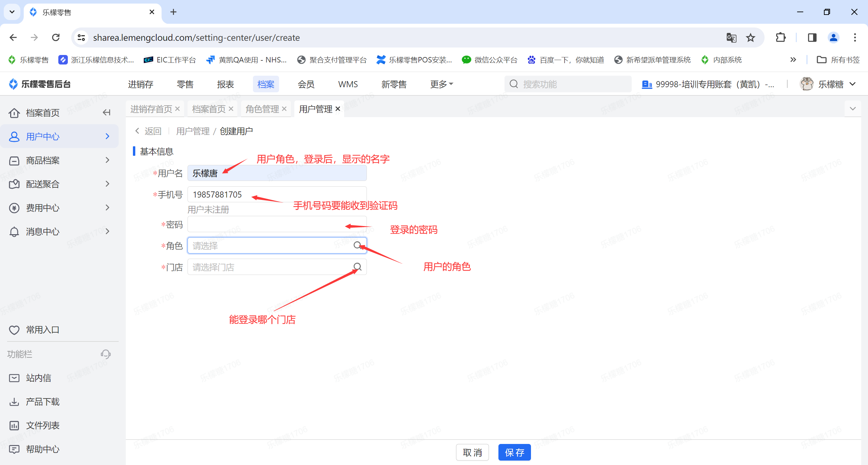This screenshot has width=868, height=465.
Task: Expand the 消息中心 sidebar menu
Action: coord(59,231)
